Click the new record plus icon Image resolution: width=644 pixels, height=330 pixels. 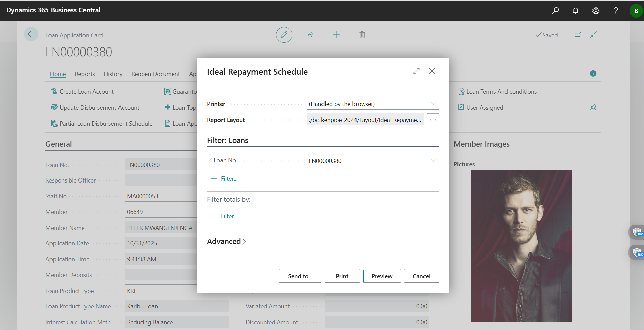pyautogui.click(x=336, y=35)
